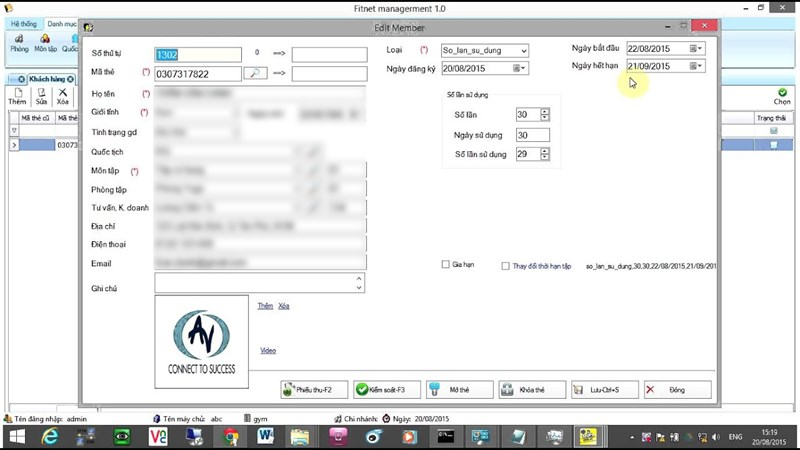Open Internet Explorer from the taskbar
This screenshot has height=450, width=800.
coord(49,436)
